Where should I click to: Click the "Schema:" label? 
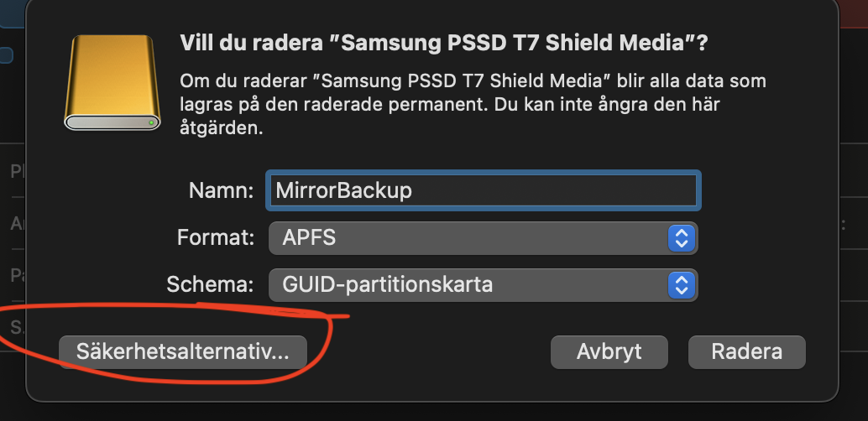[210, 285]
